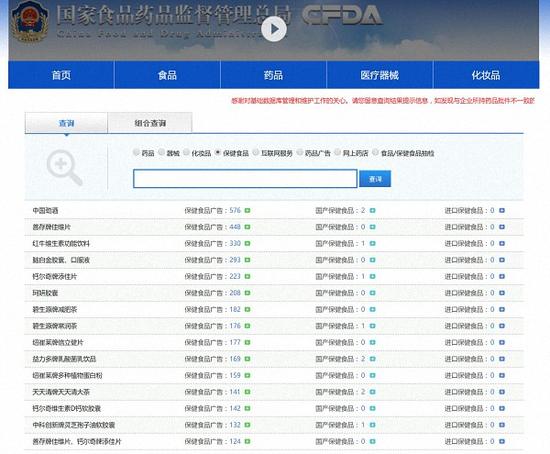This screenshot has height=454, width=550.
Task: Click the play button over the banner
Action: (x=274, y=29)
